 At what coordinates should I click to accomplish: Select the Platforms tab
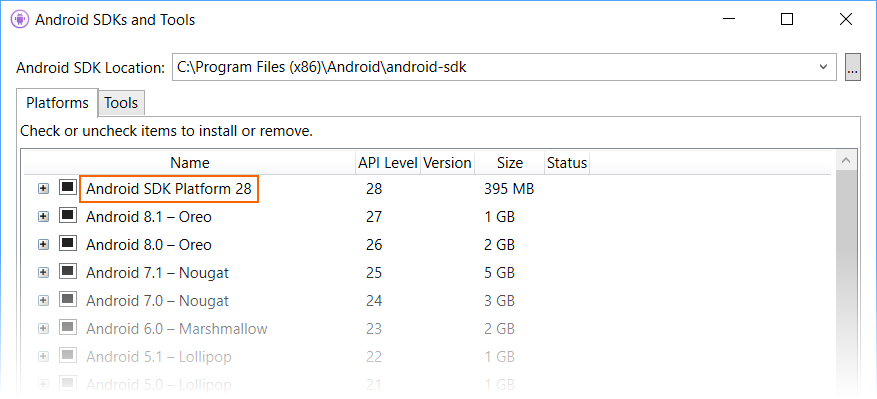(57, 103)
